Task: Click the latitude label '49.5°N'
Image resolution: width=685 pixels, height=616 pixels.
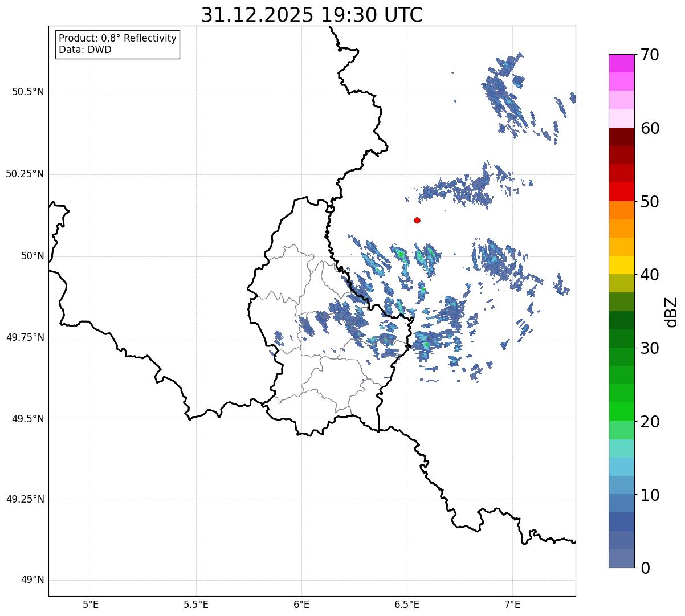Action: [x=27, y=419]
